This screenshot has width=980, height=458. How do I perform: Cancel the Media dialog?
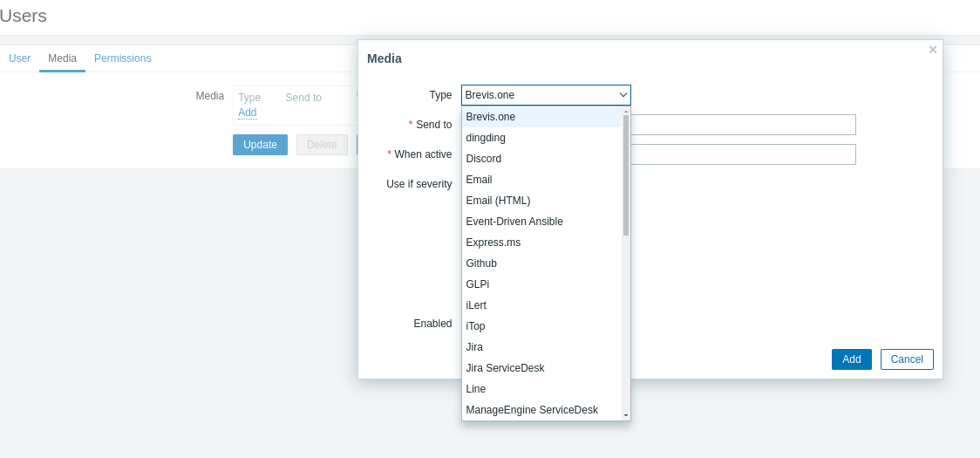tap(907, 359)
